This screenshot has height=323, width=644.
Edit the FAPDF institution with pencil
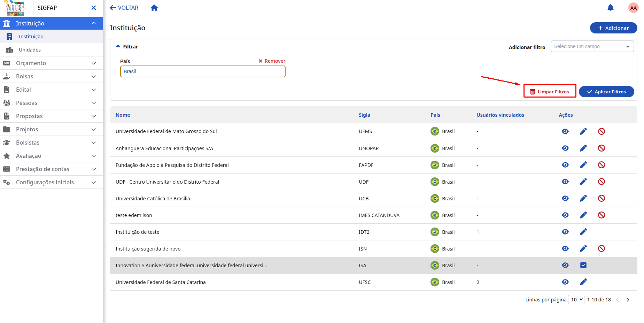583,165
